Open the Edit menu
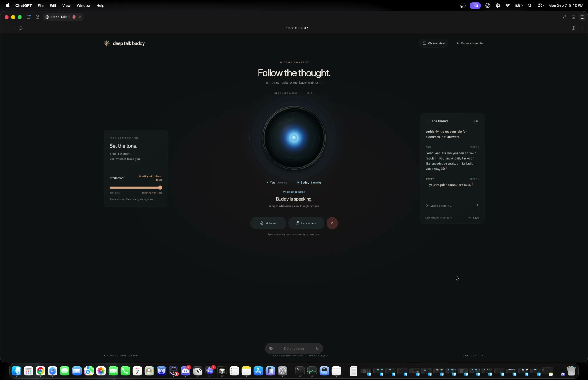This screenshot has height=380, width=588. [x=53, y=5]
